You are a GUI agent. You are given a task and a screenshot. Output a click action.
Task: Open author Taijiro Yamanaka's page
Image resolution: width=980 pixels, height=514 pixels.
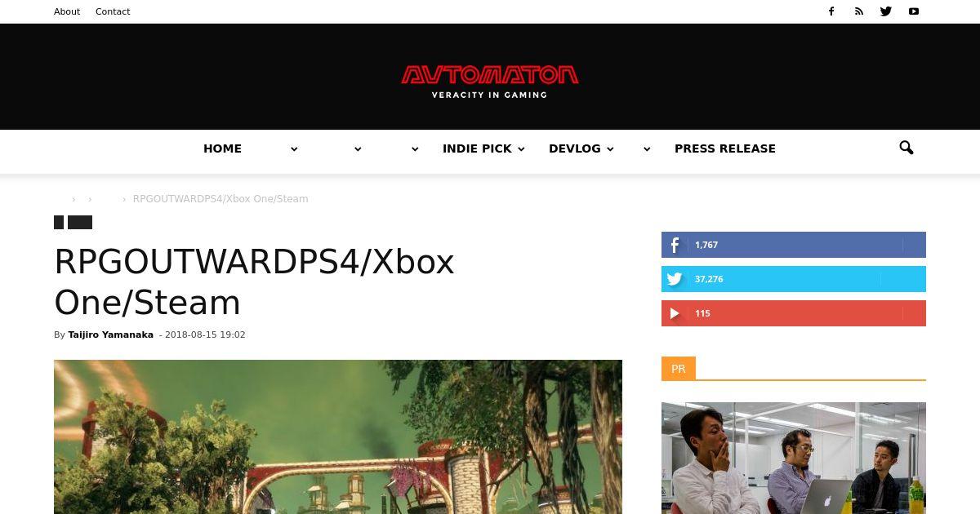pos(110,335)
